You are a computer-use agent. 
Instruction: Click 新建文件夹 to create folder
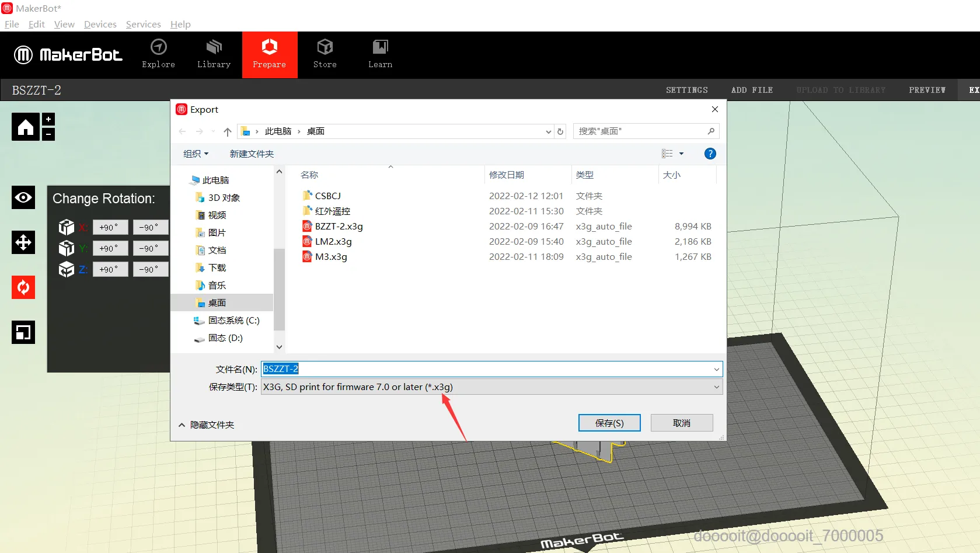point(252,154)
